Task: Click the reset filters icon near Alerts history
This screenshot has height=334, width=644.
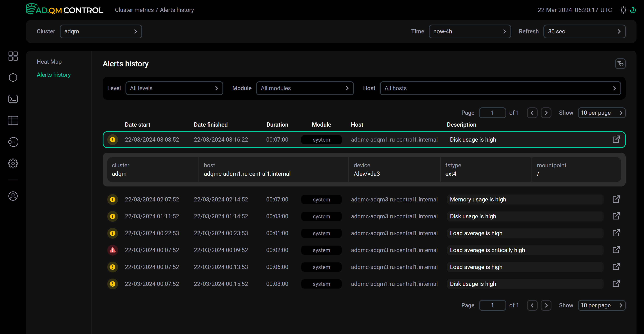Action: [620, 64]
